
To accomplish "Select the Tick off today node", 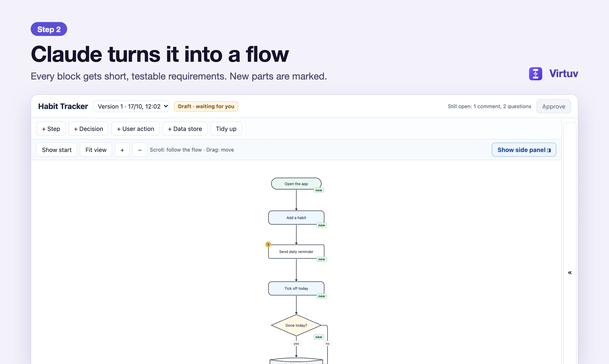I will [x=296, y=289].
